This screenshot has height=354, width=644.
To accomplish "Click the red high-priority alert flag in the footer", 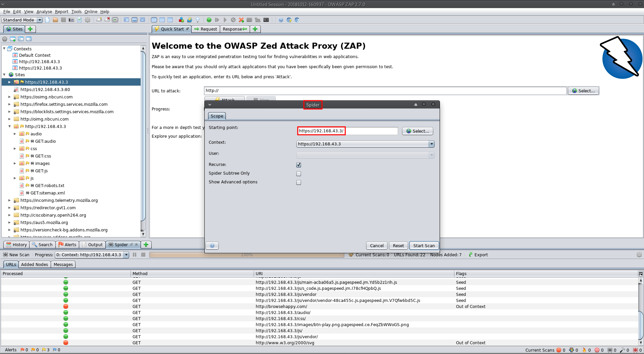I will tap(22, 350).
